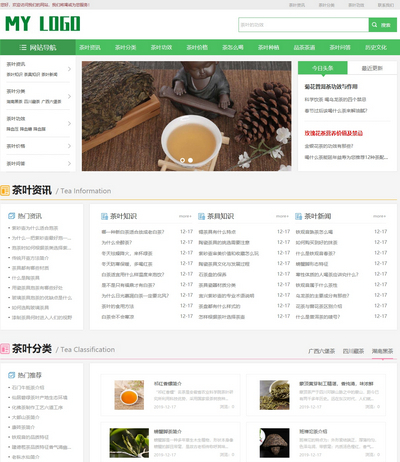The image size is (400, 462).
Task: Click into the header search field
Action: click(x=303, y=25)
